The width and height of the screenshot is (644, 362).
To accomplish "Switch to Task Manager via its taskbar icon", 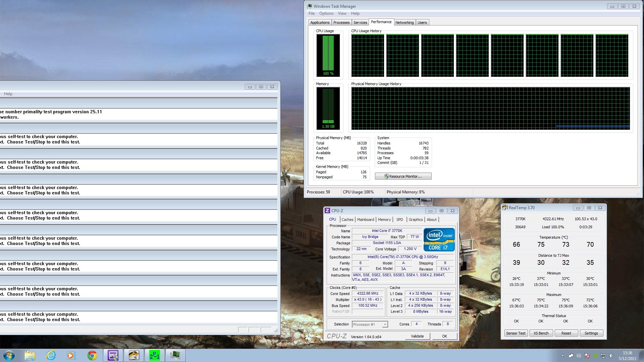I will click(x=175, y=355).
